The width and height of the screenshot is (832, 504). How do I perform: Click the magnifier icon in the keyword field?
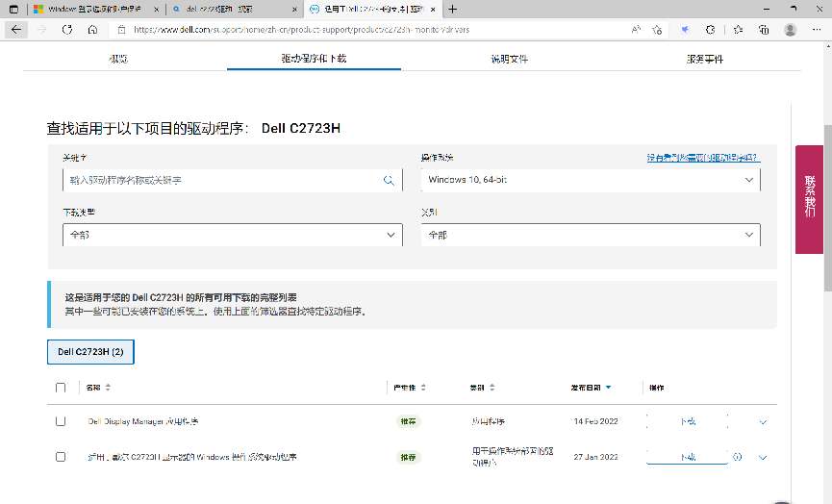coord(389,180)
